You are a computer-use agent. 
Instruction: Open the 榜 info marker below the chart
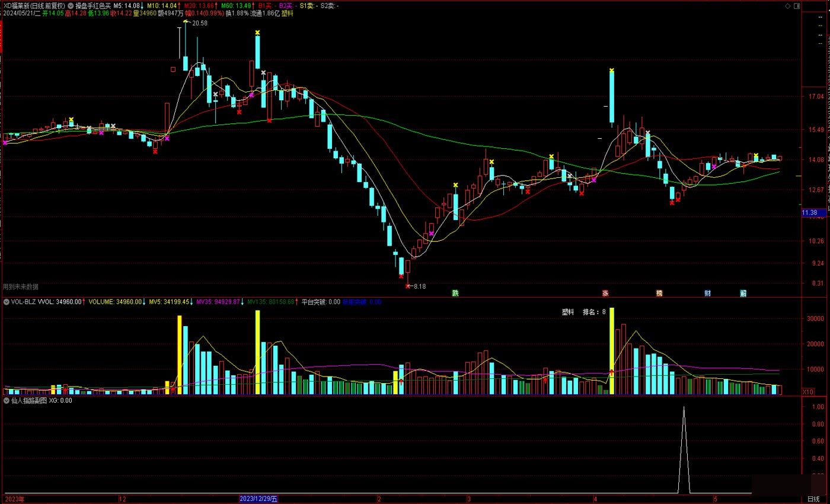tap(659, 293)
